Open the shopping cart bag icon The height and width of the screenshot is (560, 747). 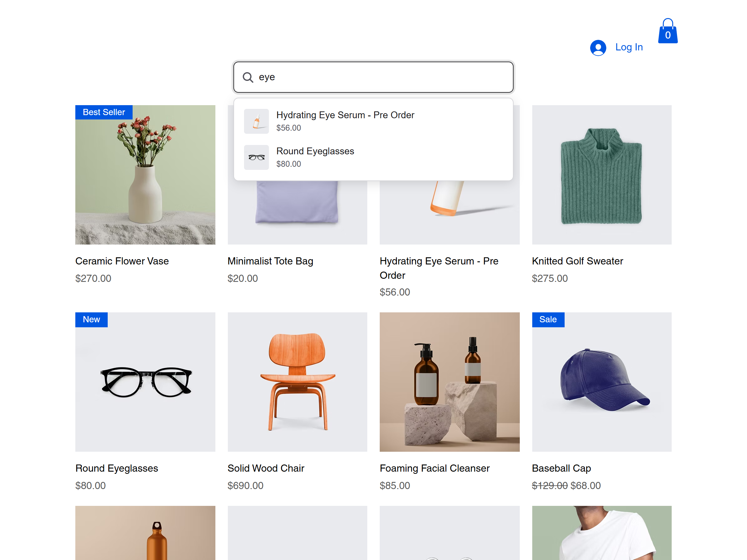668,31
